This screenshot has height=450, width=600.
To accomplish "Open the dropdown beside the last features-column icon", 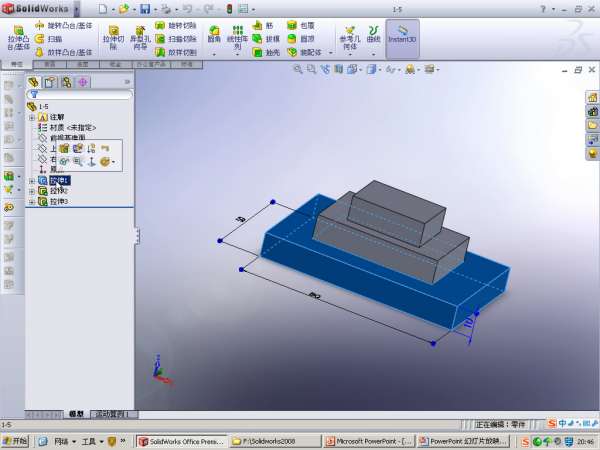I will (x=331, y=52).
